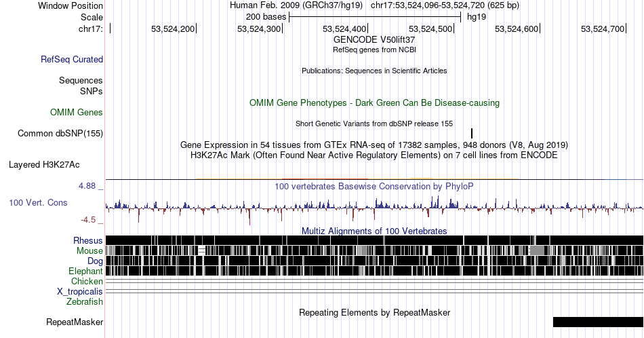Click the X_tropicalis alignment label

pos(80,292)
